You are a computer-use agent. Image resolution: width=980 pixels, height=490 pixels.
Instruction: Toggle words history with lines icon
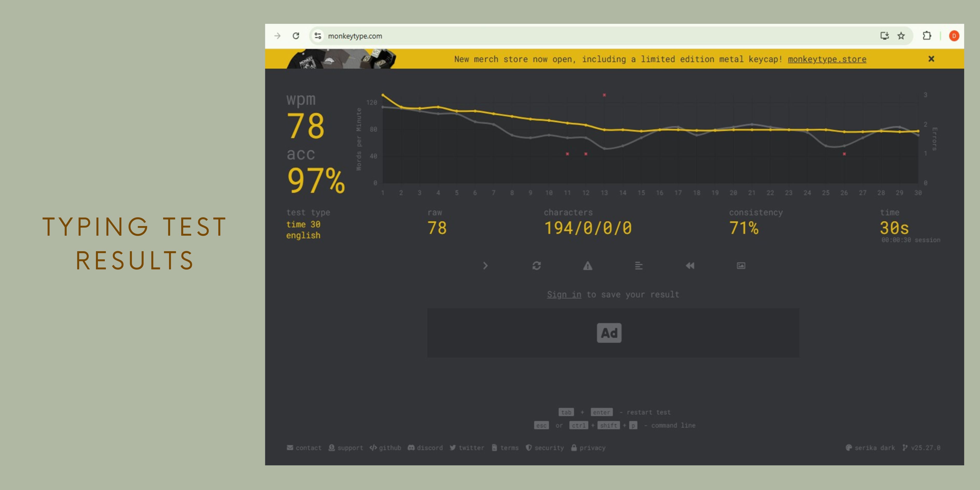pos(639,265)
